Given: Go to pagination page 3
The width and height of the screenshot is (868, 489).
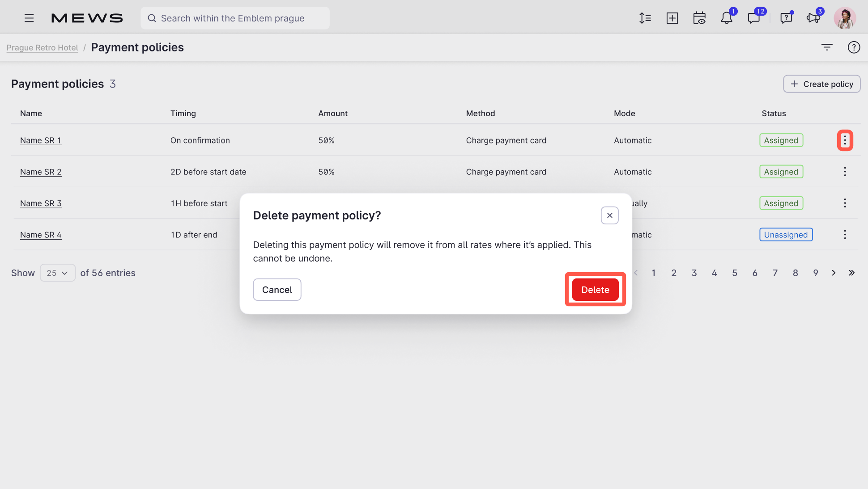Looking at the screenshot, I should tap(694, 273).
